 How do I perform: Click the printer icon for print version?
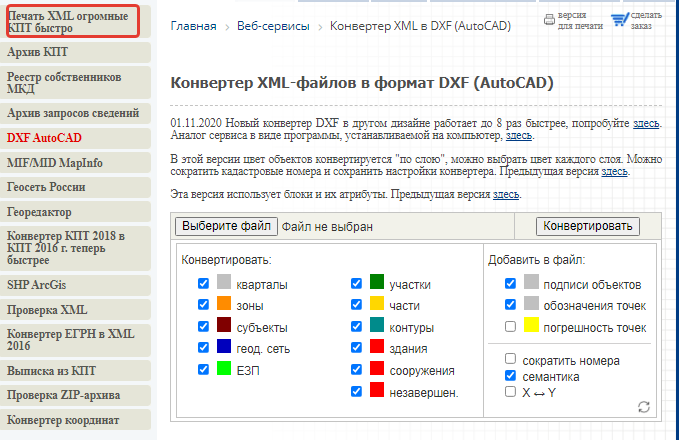pos(549,19)
